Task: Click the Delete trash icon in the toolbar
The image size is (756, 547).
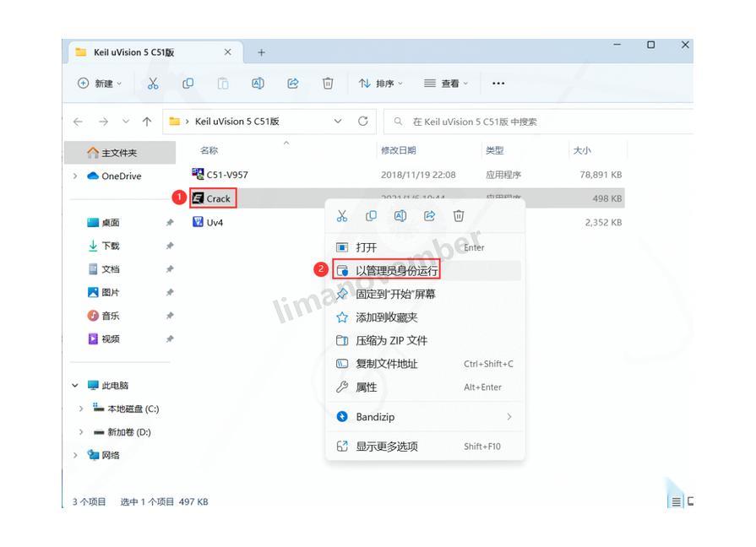Action: 328,84
